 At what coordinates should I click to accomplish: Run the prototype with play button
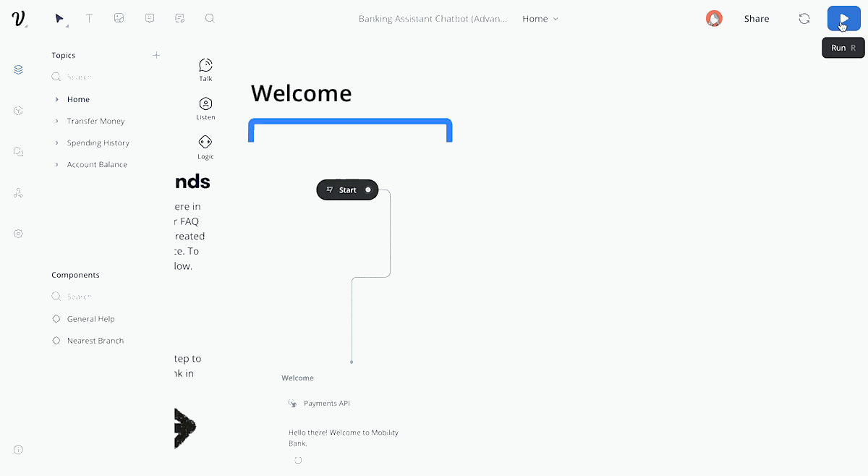(x=843, y=19)
